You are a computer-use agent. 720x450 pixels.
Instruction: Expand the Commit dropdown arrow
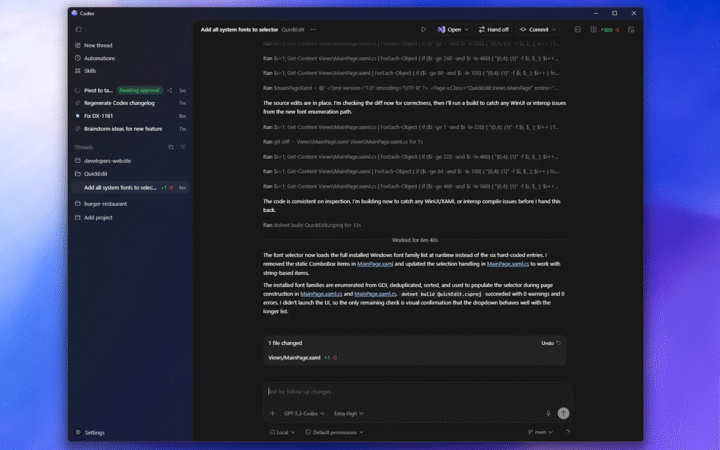click(554, 29)
